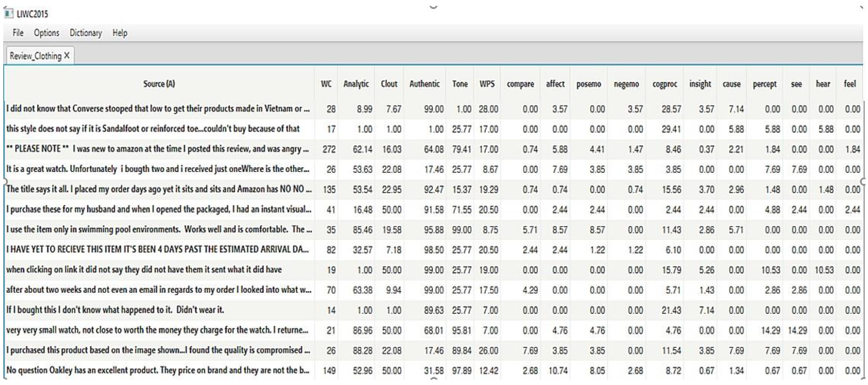This screenshot has width=868, height=385.
Task: Open the Dictionary menu
Action: point(86,33)
